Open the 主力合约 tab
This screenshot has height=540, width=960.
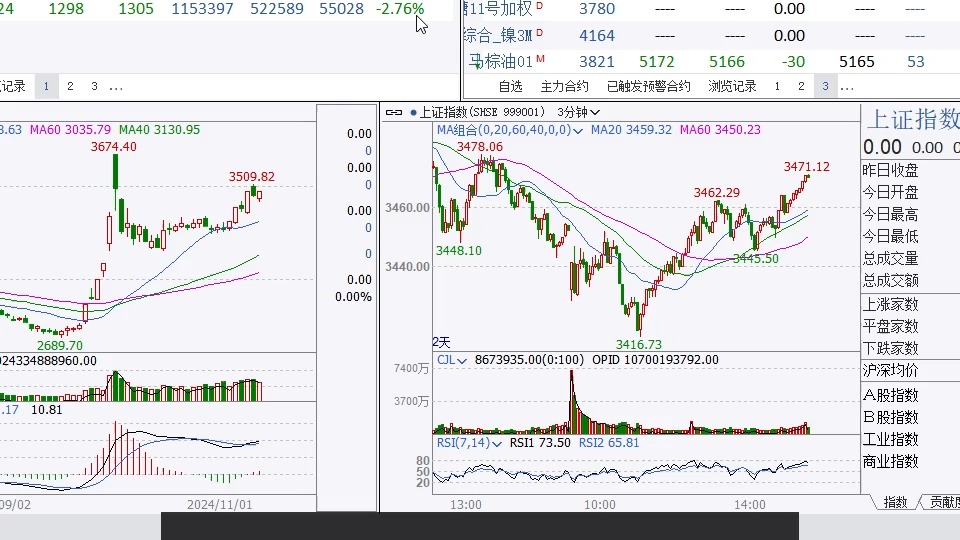(565, 86)
